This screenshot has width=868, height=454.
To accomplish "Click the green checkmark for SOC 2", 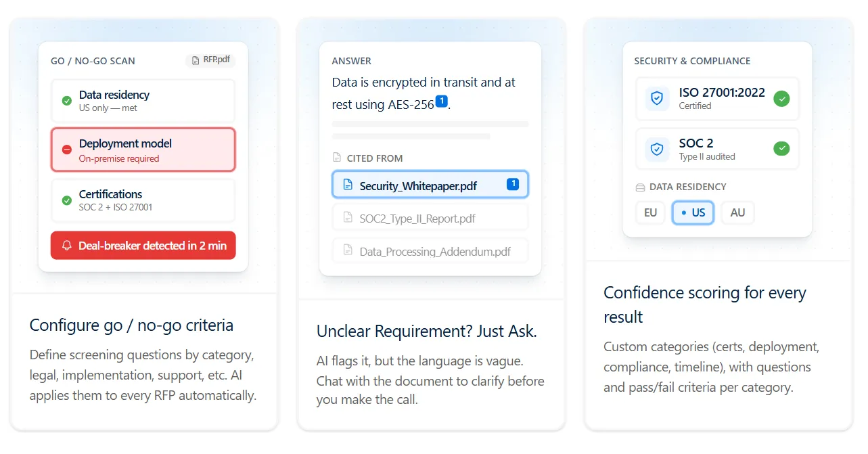I will 781,148.
